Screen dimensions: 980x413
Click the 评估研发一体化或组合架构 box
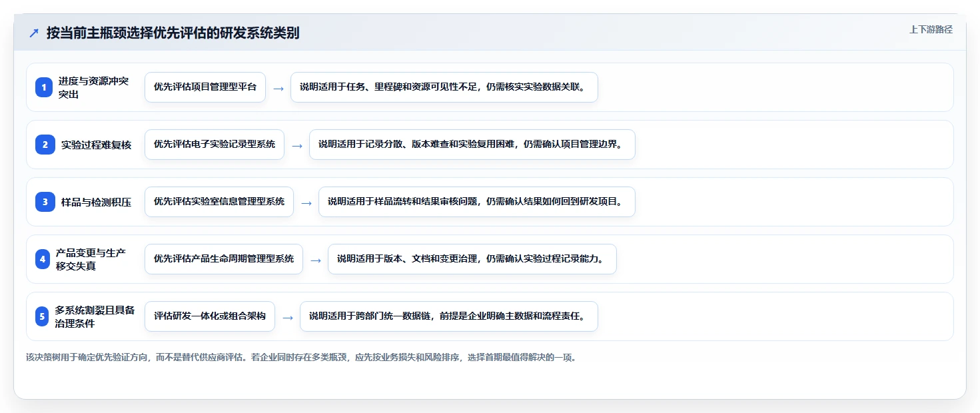coord(210,316)
